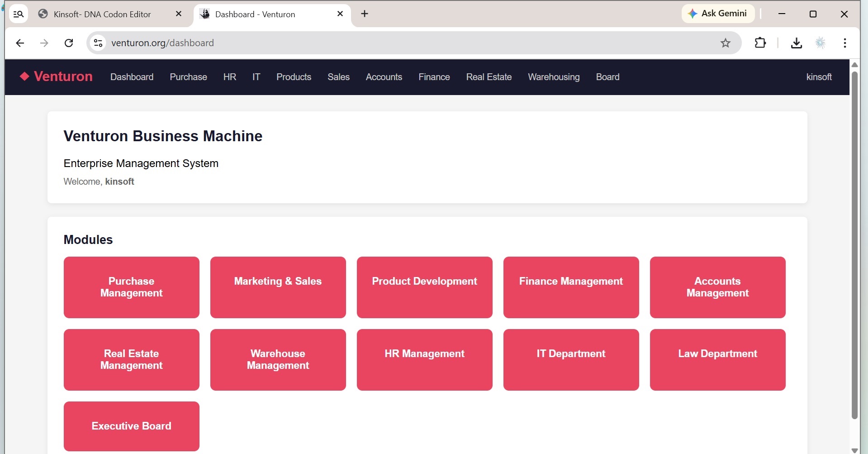Open the tab search icon
This screenshot has height=454, width=868.
click(19, 14)
